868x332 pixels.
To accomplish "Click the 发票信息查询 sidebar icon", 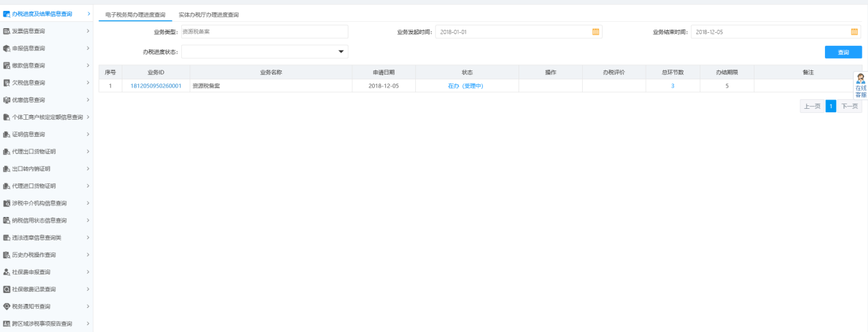I will click(x=7, y=31).
